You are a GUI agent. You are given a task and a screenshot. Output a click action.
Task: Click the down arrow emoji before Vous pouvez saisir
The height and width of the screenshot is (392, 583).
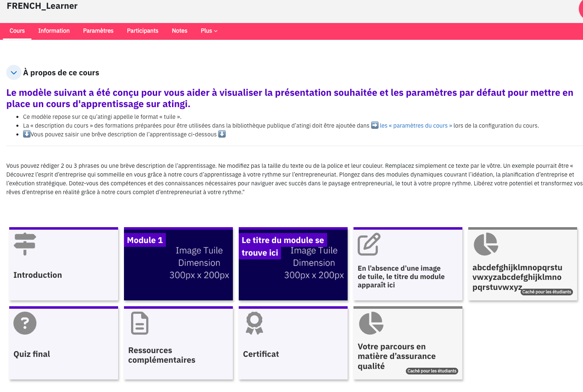tap(27, 134)
